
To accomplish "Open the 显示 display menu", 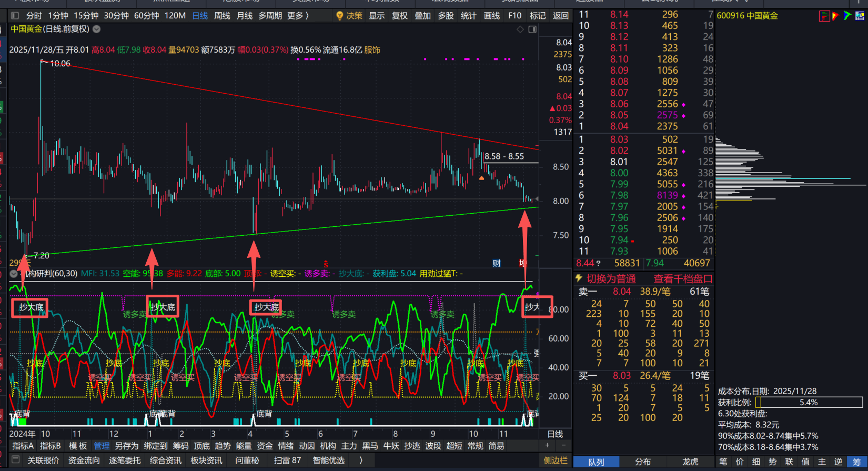I will click(x=377, y=16).
